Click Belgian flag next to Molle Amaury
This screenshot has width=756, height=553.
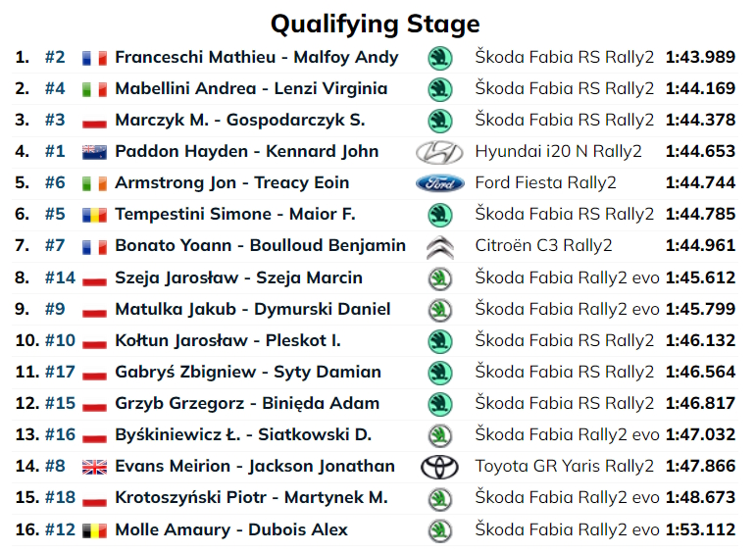(94, 530)
